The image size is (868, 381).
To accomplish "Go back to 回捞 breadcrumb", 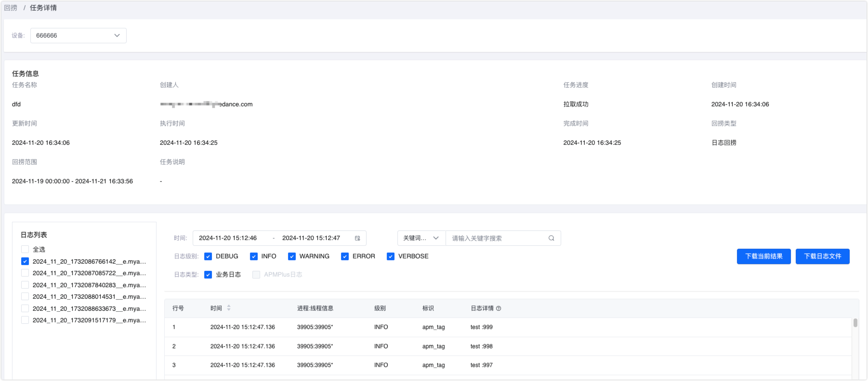I will [x=11, y=8].
